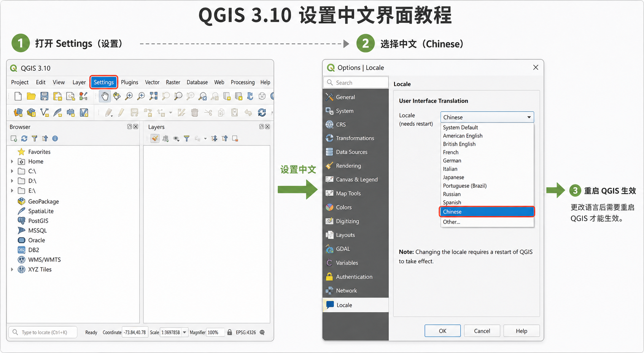Click the status bar messages log icon

coord(262,332)
